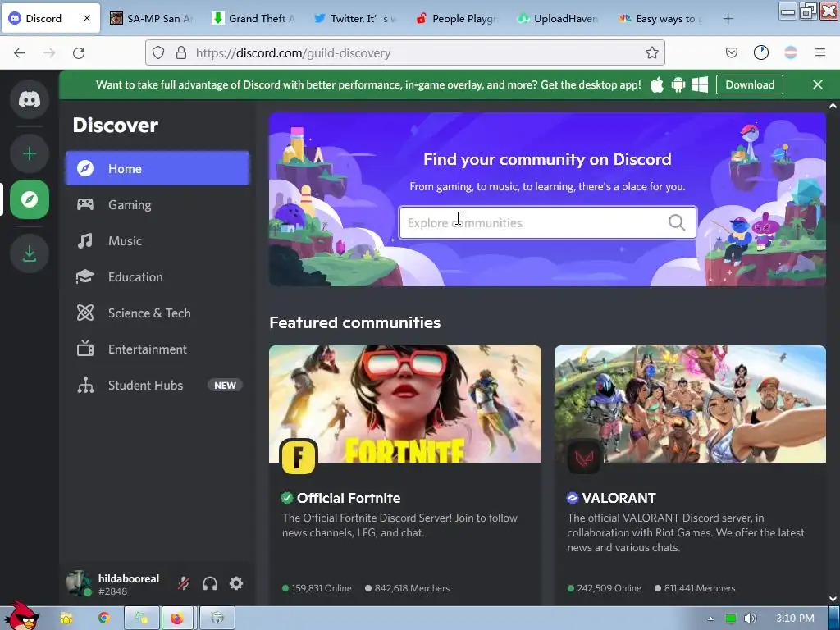Click the Official Fortnite title
Image resolution: width=840 pixels, height=630 pixels.
pos(349,498)
